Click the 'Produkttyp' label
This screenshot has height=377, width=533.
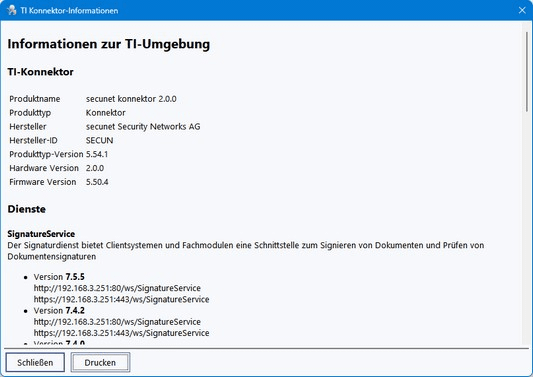30,113
